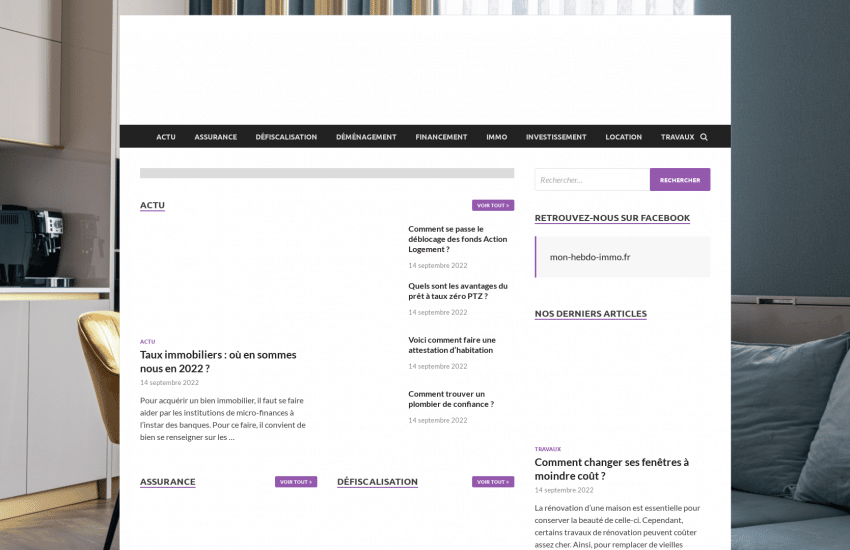The image size is (850, 550).
Task: Open the INVESTISSEMENT menu item
Action: (x=556, y=137)
